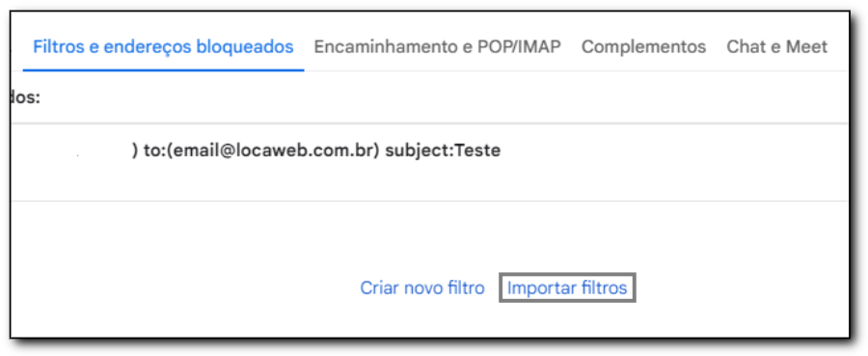Click the blue underline of active tab
Image resolution: width=868 pixels, height=356 pixels.
pos(163,70)
